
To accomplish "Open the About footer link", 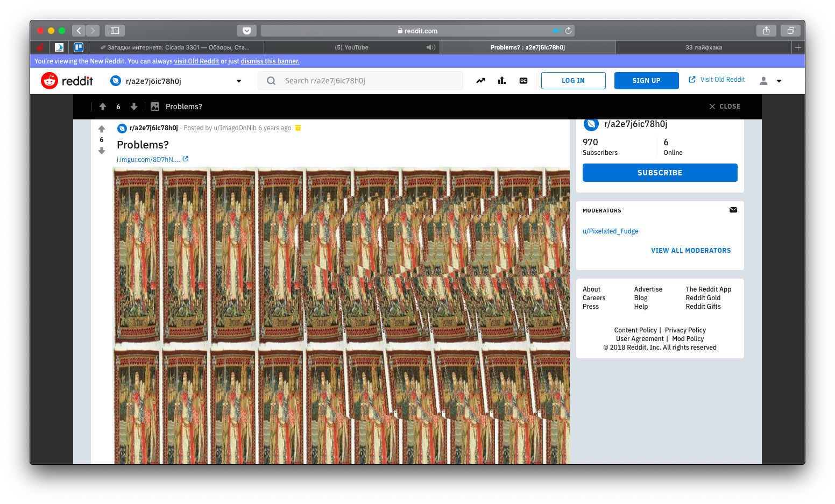I will [x=591, y=289].
